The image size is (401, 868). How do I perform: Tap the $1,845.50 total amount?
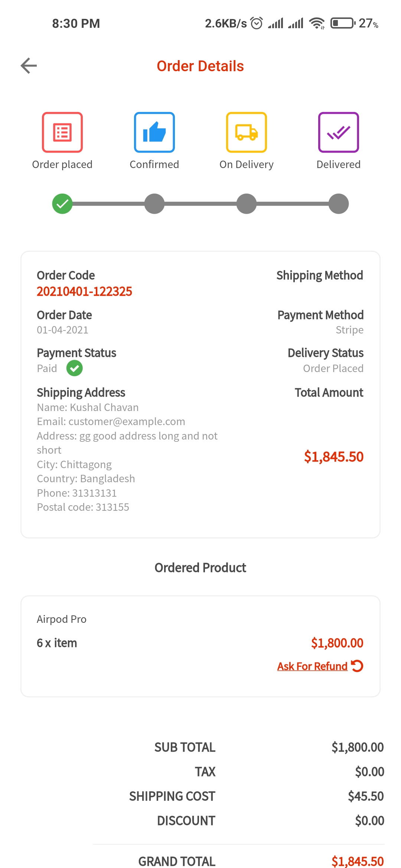[333, 457]
